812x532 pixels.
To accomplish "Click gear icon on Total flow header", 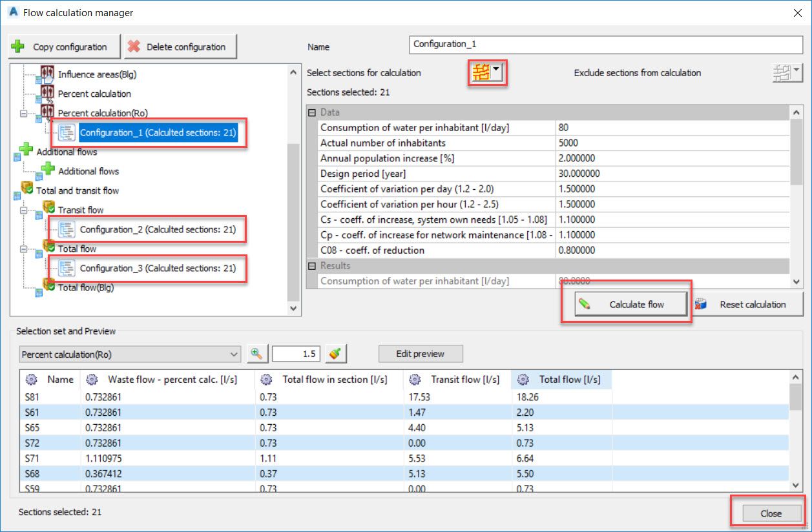I will 523,379.
